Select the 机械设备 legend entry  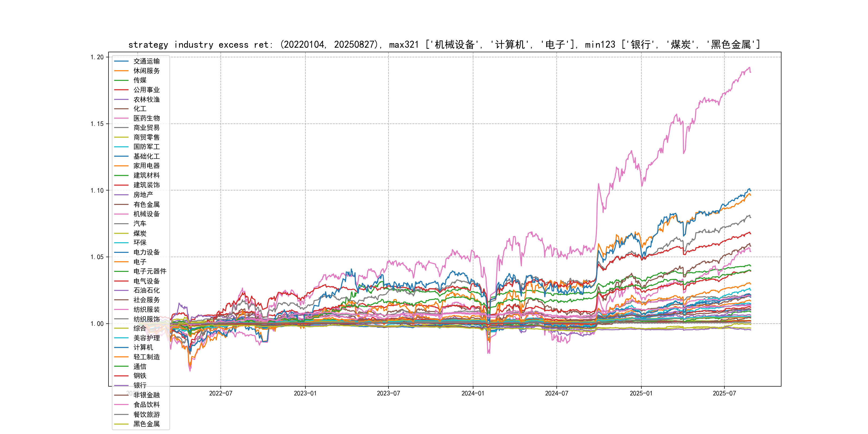(x=146, y=214)
